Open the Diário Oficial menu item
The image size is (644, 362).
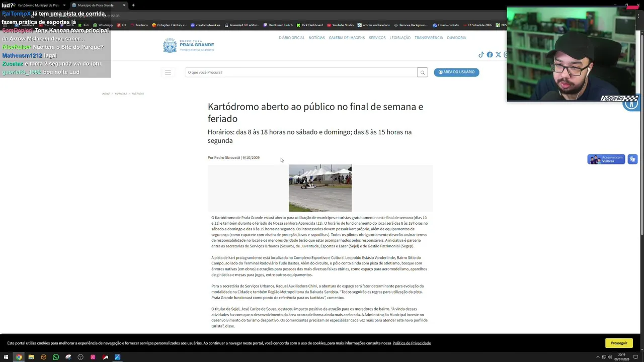click(x=292, y=38)
